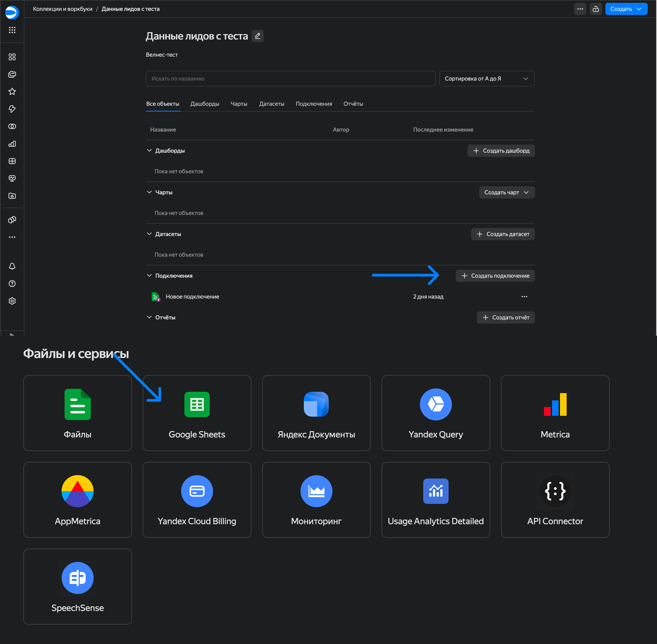This screenshot has width=657, height=644.
Task: Select the API Connector card
Action: click(555, 500)
